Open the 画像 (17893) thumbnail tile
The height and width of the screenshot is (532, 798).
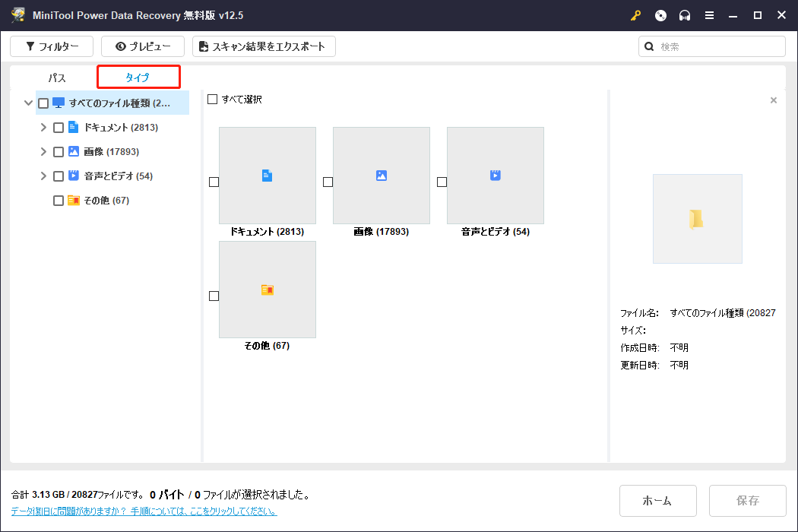point(382,176)
